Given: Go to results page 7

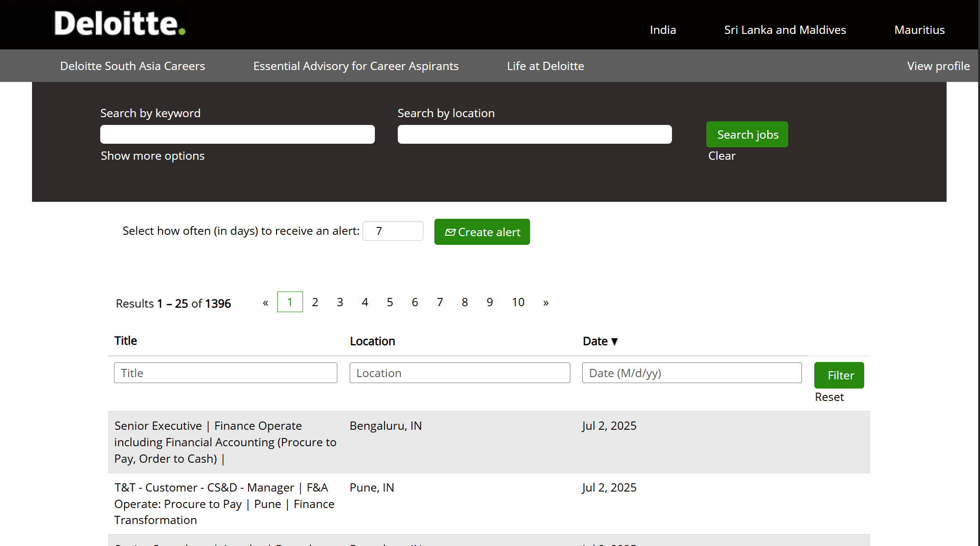Looking at the screenshot, I should click(x=440, y=302).
